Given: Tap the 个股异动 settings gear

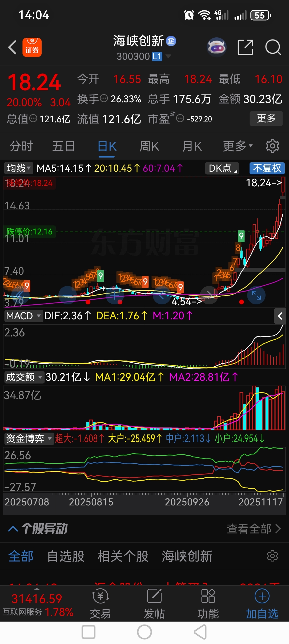Looking at the screenshot, I should [x=272, y=556].
